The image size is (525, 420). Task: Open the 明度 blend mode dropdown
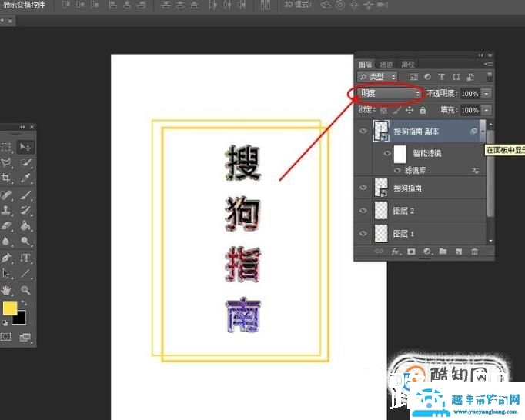(390, 93)
